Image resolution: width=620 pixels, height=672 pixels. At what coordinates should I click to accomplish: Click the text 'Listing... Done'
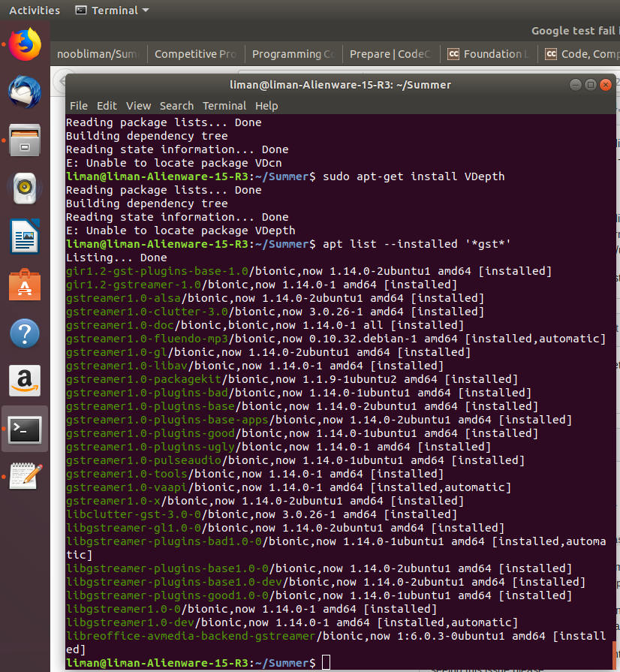point(116,258)
